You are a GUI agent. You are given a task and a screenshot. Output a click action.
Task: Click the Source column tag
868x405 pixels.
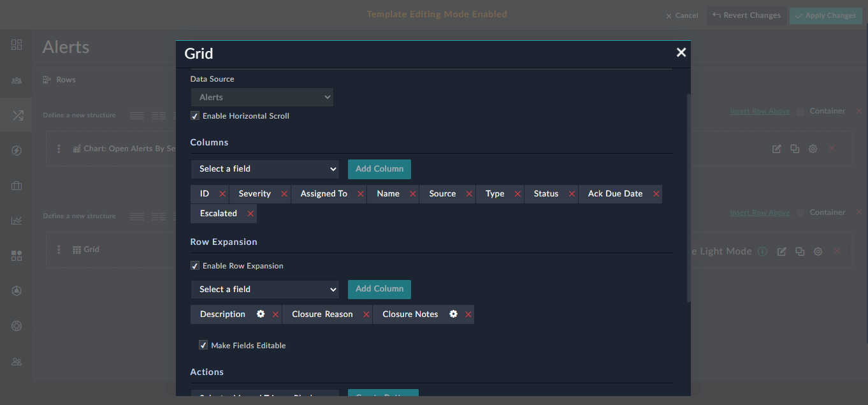[442, 194]
